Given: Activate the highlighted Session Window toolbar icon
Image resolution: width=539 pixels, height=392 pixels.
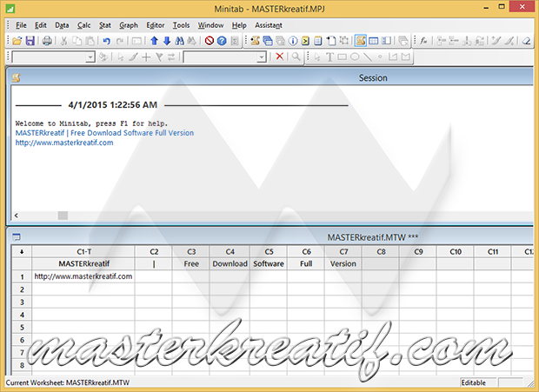Looking at the screenshot, I should click(x=361, y=41).
